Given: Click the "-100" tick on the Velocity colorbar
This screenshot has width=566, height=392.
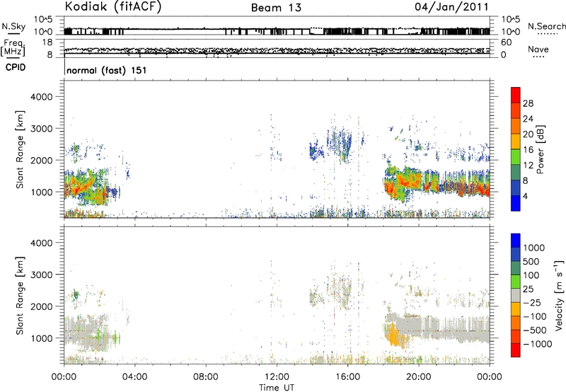Looking at the screenshot, I should pos(535,316).
